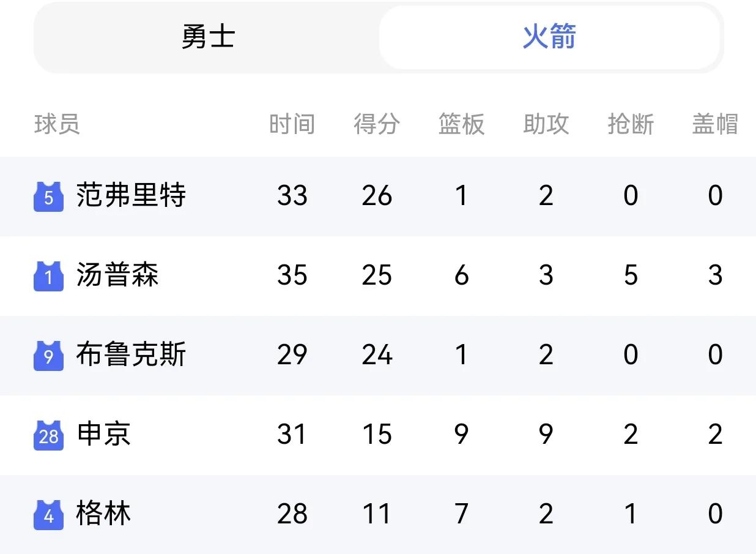Click the 盖帽 column header
The width and height of the screenshot is (756, 554).
point(714,124)
